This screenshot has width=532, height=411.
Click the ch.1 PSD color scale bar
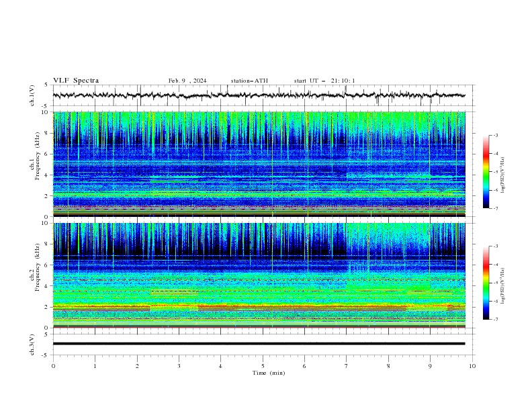pos(486,172)
